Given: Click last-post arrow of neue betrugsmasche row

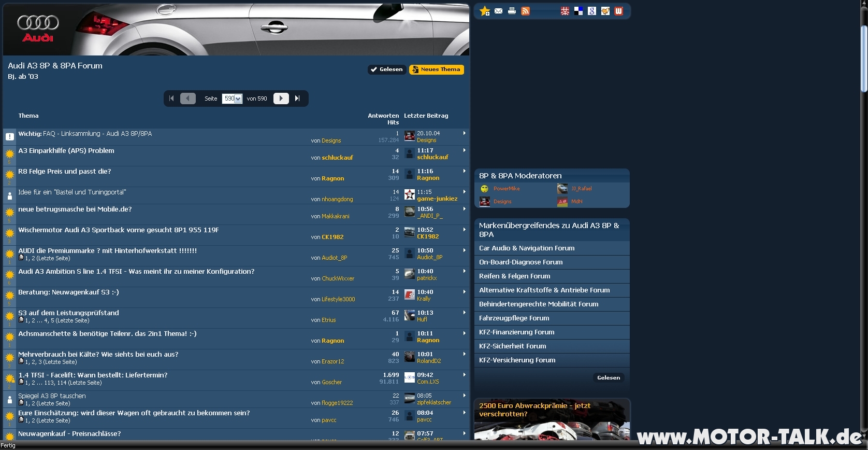Looking at the screenshot, I should [464, 209].
